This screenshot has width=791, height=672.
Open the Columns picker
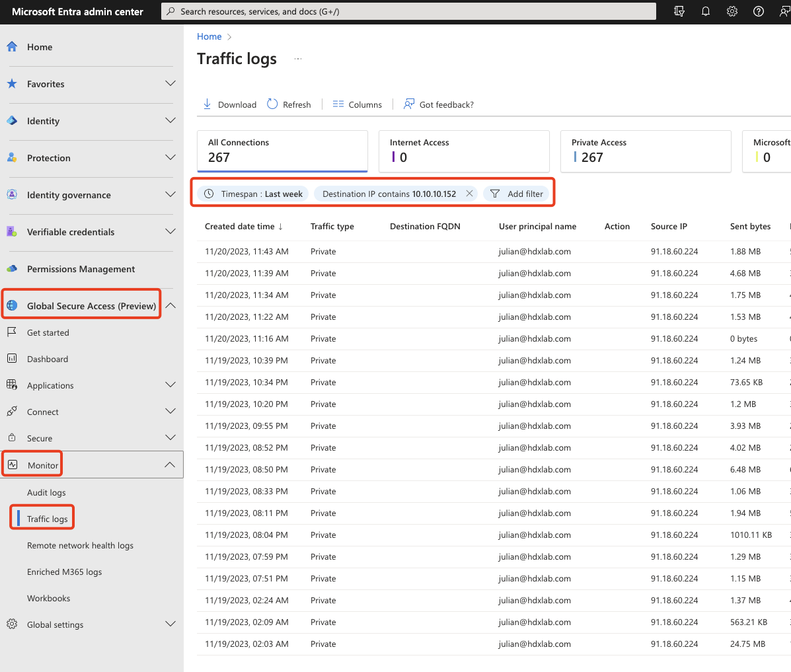[339, 104]
